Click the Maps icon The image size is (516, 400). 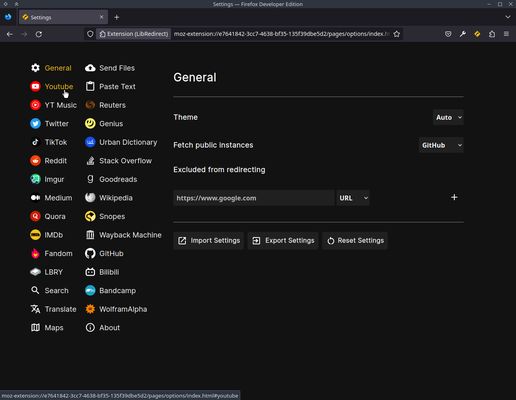pyautogui.click(x=35, y=328)
